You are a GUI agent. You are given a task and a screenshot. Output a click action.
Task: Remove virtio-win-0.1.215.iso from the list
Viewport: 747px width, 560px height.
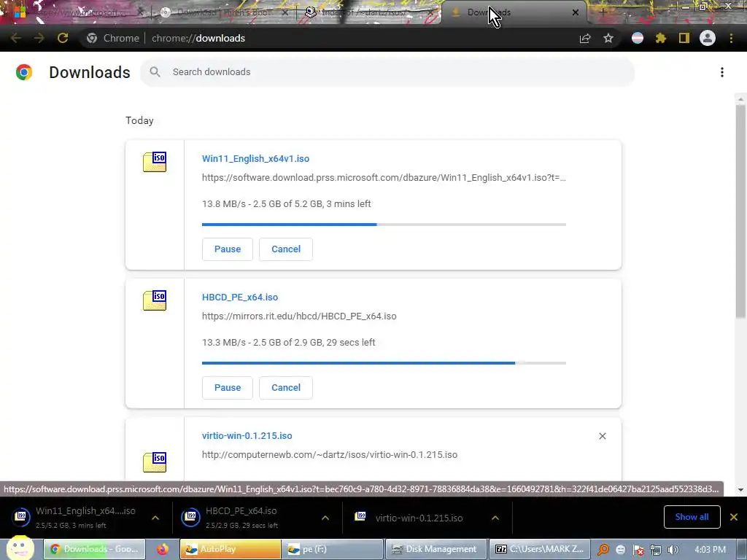coord(602,436)
